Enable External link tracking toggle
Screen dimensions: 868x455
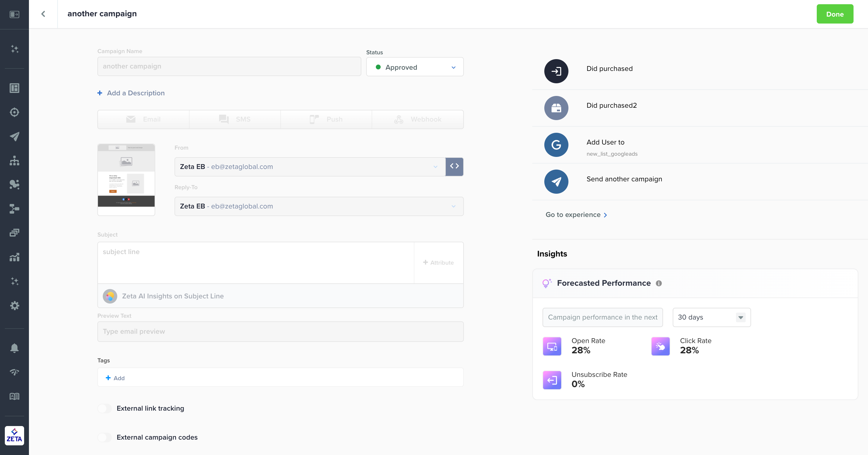105,409
